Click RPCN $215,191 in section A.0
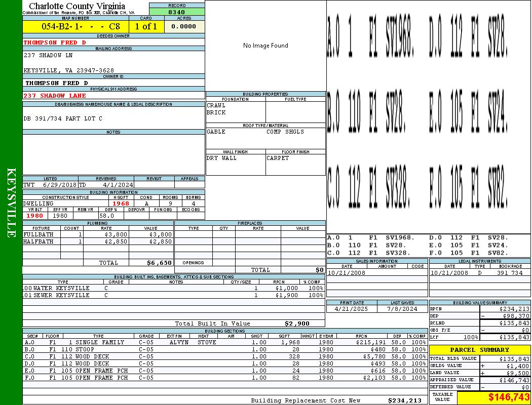The image size is (532, 405). [x=371, y=342]
